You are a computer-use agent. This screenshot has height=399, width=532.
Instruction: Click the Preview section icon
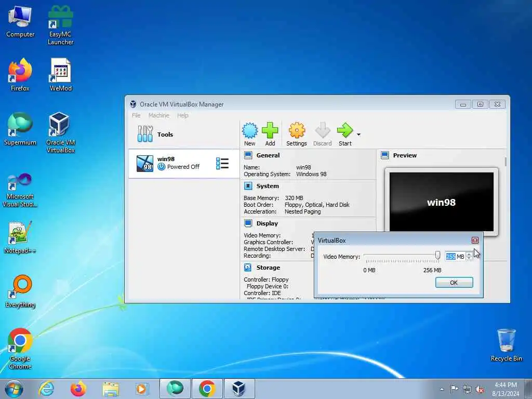coord(385,155)
